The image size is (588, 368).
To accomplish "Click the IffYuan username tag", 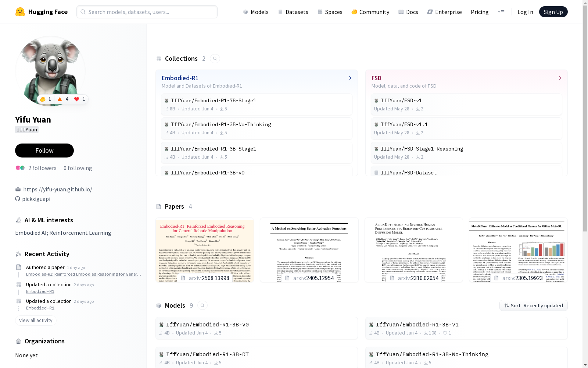I will tap(27, 130).
